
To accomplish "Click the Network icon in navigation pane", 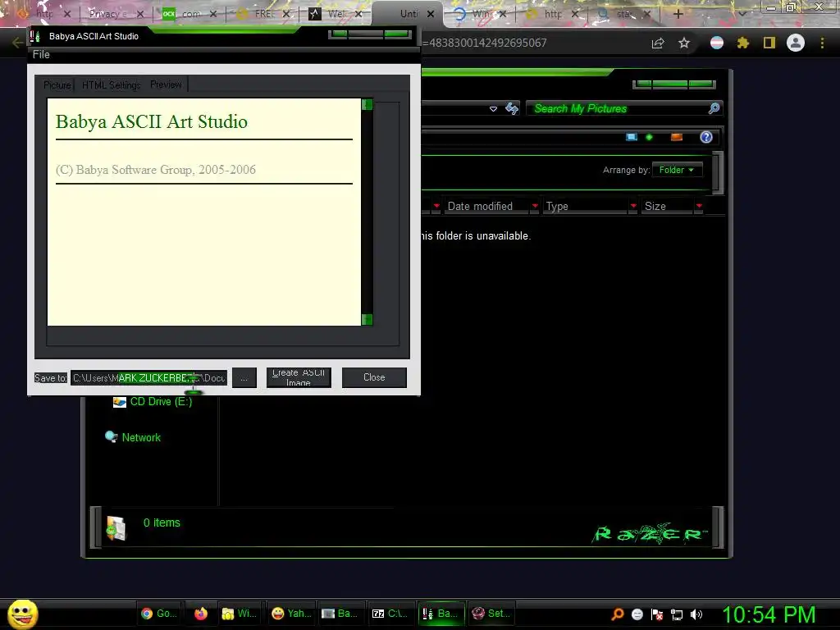I will [111, 436].
